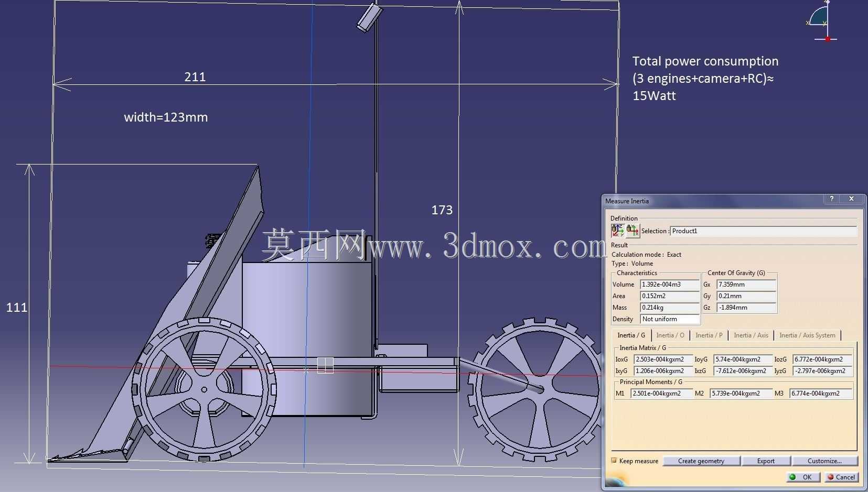Select the front spoked wheel of the model
The height and width of the screenshot is (492, 868).
pyautogui.click(x=204, y=389)
